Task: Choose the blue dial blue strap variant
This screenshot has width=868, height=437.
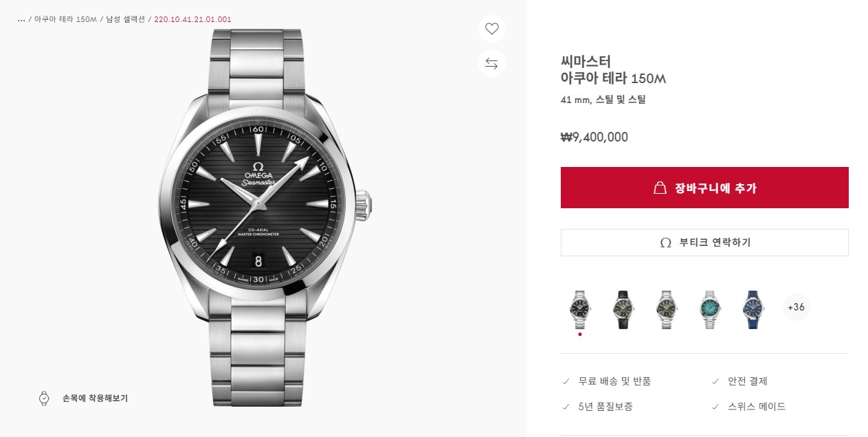Action: pyautogui.click(x=753, y=310)
